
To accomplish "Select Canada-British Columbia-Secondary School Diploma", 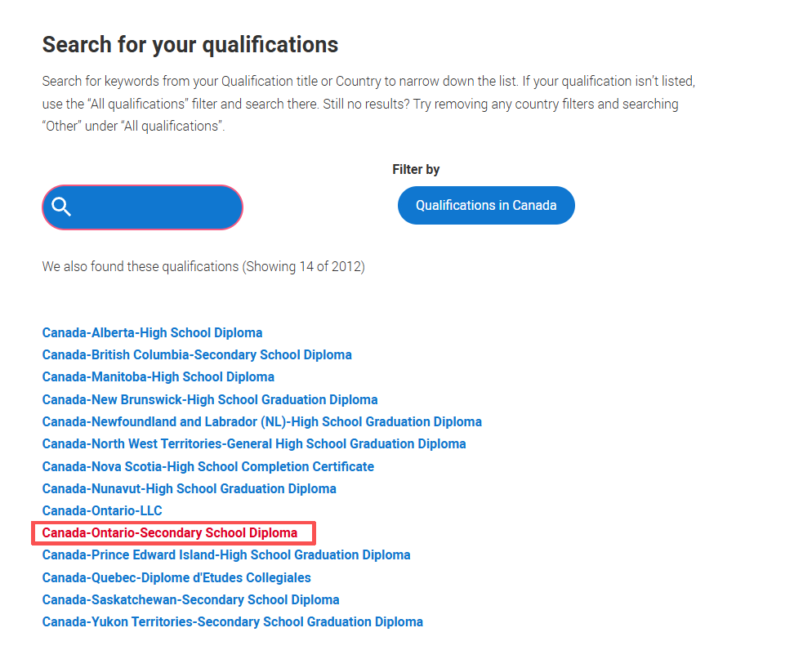I will (x=197, y=355).
